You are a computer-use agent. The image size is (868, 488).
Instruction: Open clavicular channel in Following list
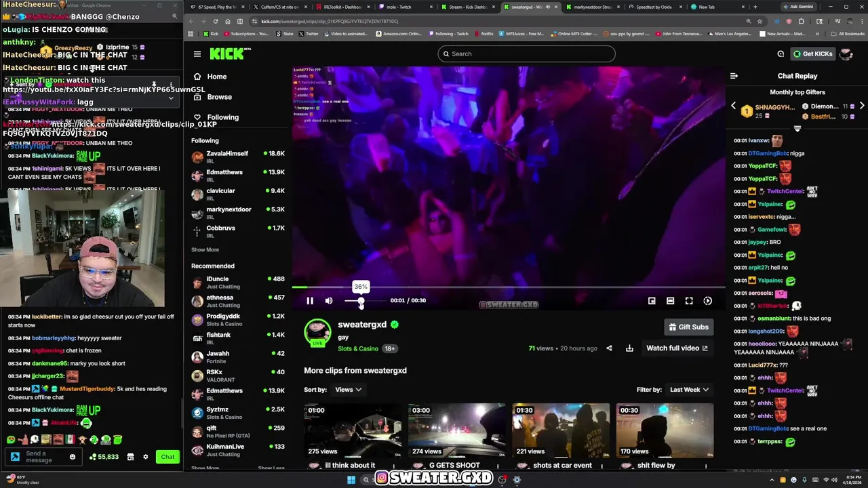pyautogui.click(x=238, y=194)
